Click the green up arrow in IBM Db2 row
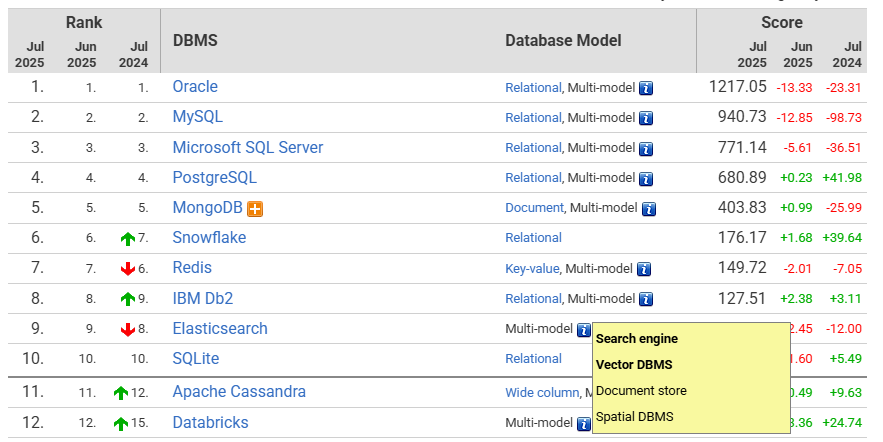Viewport: 883px width, 442px height. (128, 299)
